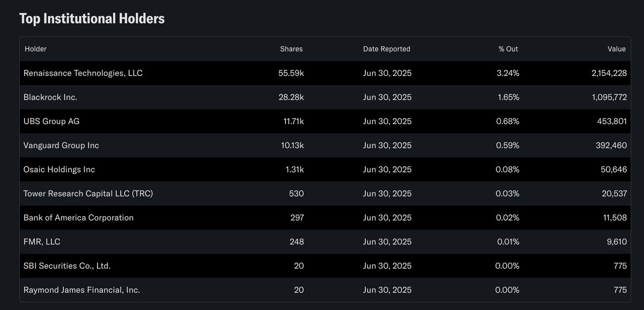This screenshot has height=310, width=644.
Task: Click the 55.59k shares value
Action: tap(290, 73)
